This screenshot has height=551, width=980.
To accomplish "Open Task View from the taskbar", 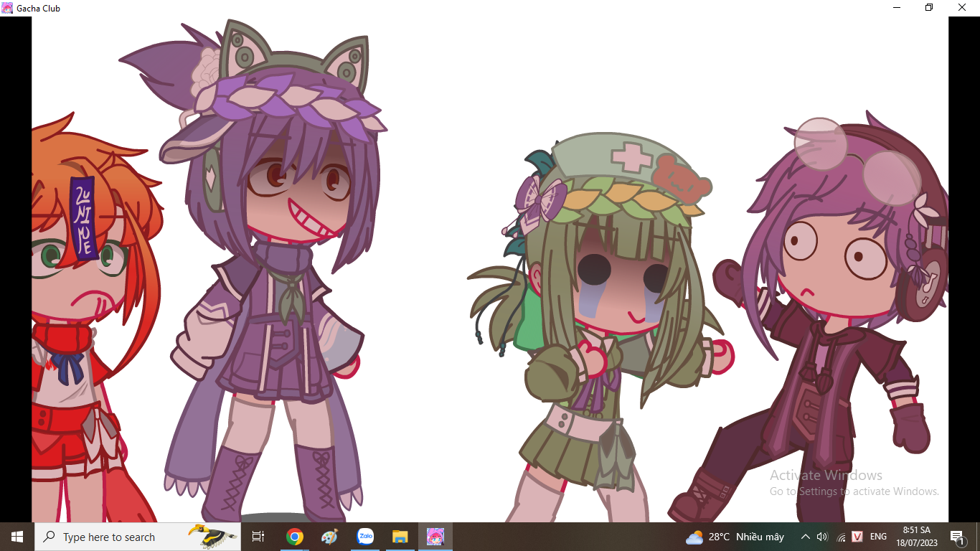I will [x=258, y=537].
